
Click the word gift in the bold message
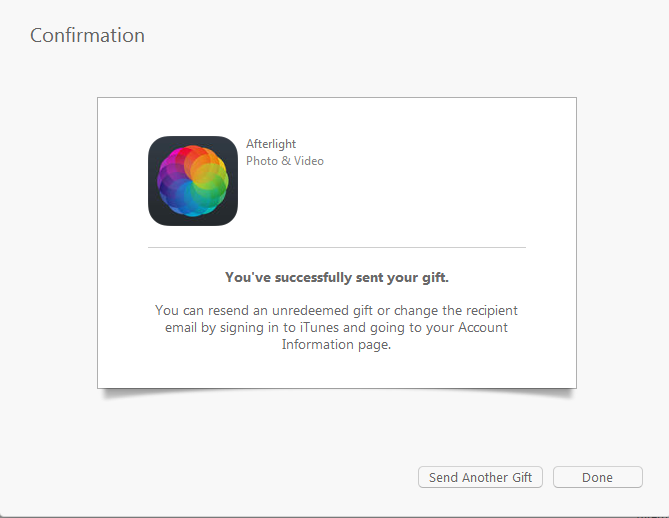click(x=433, y=278)
